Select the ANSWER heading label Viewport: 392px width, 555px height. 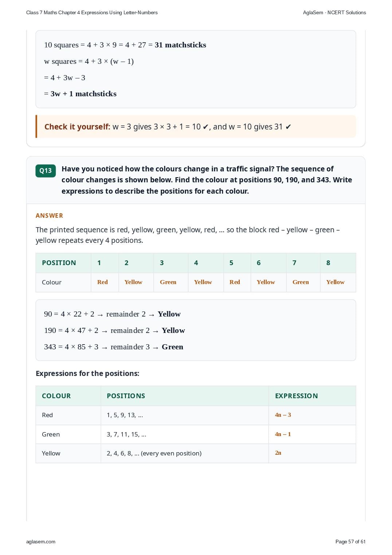point(50,216)
